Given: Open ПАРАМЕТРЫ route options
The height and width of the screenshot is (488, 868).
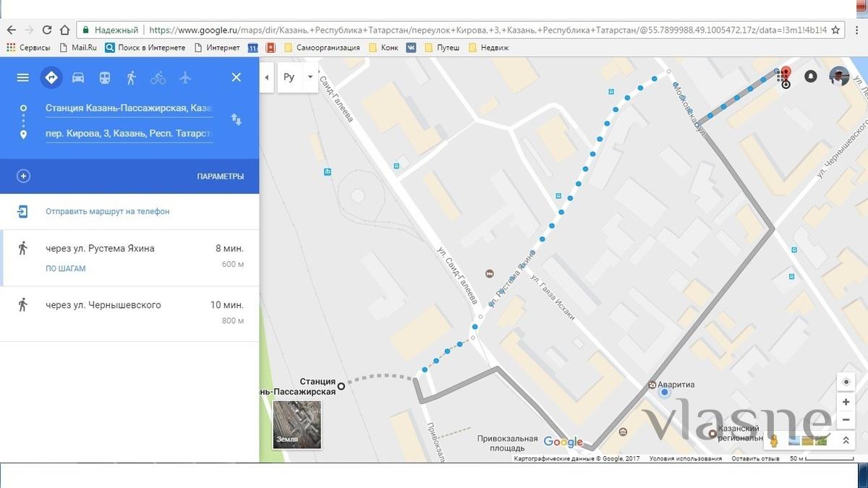Looking at the screenshot, I should tap(220, 176).
